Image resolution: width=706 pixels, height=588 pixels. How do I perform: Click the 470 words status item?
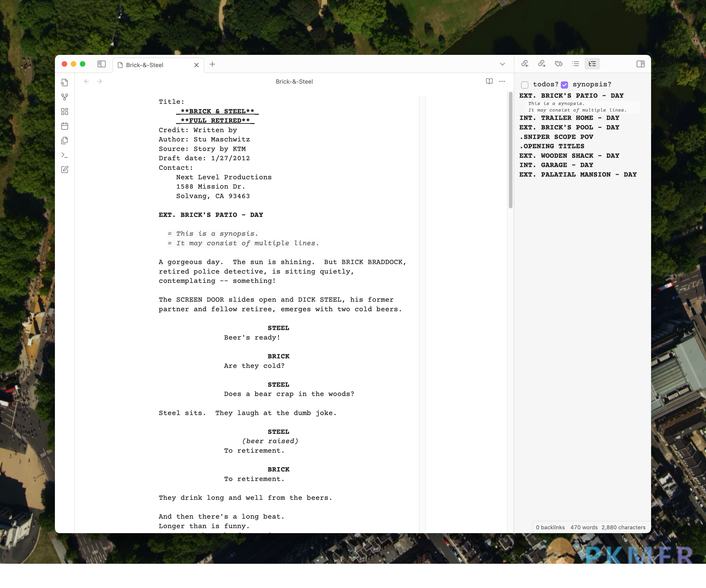(x=584, y=527)
